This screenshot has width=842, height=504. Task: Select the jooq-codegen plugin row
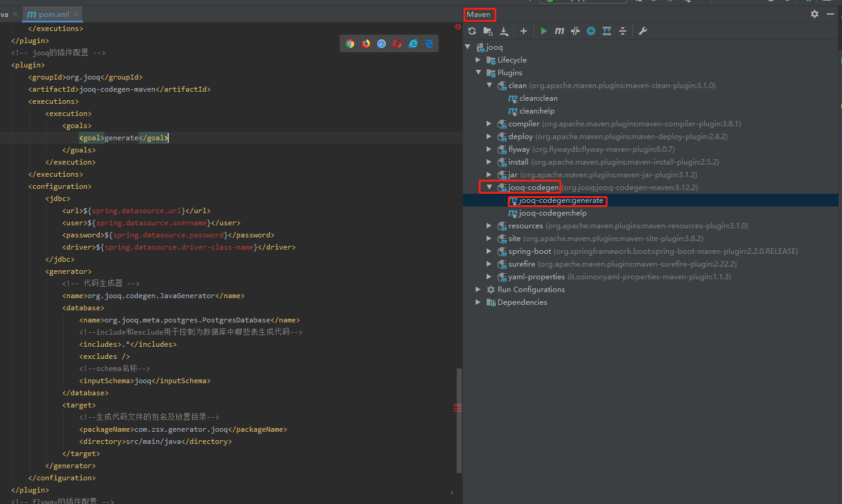coord(652,188)
